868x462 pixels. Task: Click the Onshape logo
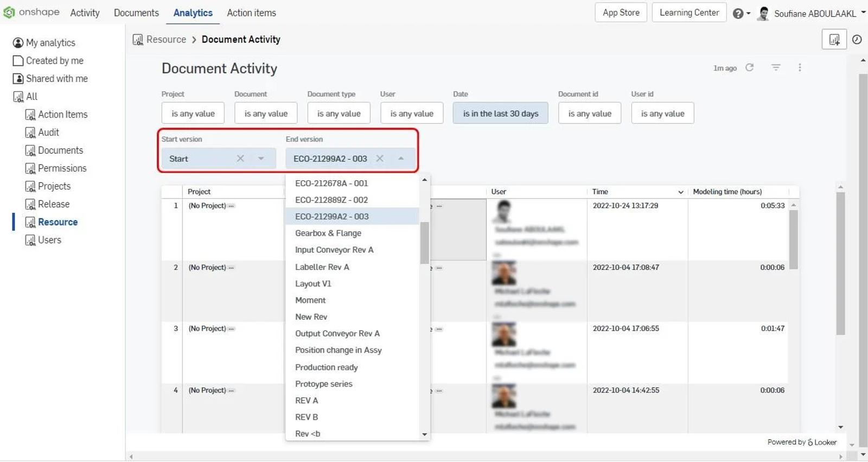click(x=31, y=12)
